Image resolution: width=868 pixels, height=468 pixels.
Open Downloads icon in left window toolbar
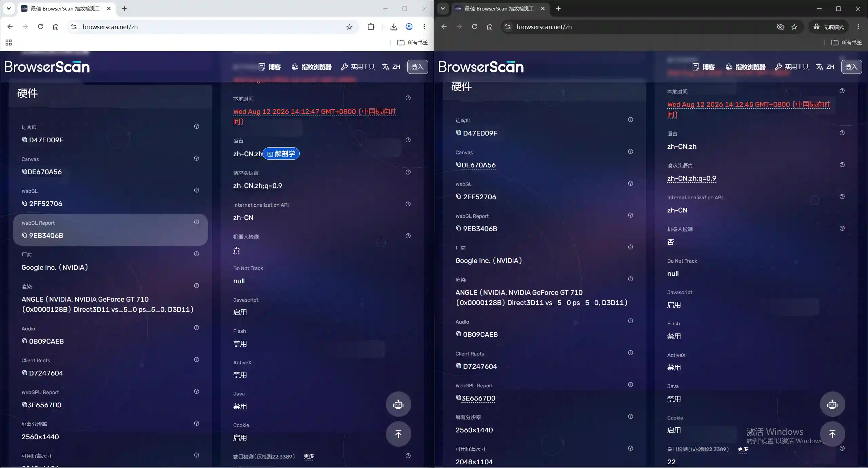click(394, 27)
